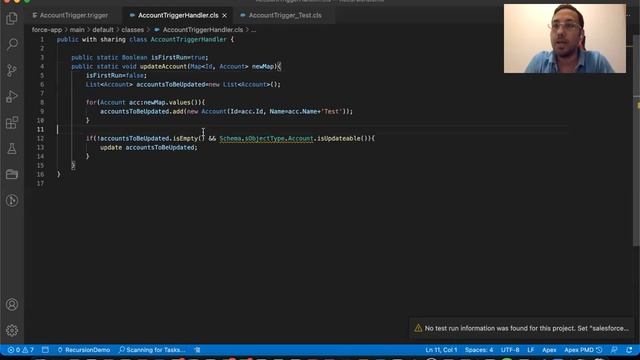Click icon right of Scanning for Tasks
The width and height of the screenshot is (640, 360).
[198, 350]
